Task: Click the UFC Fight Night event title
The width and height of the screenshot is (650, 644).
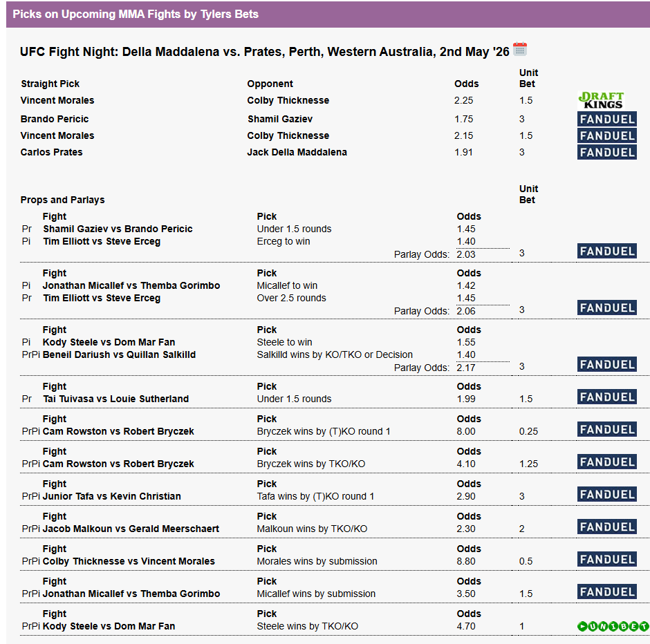Action: pos(264,52)
